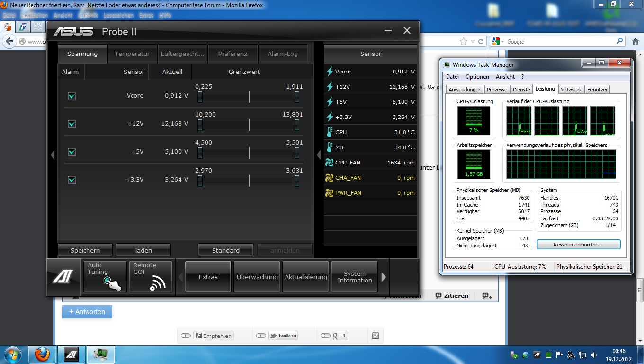Open Firefox home page icon

click(635, 41)
